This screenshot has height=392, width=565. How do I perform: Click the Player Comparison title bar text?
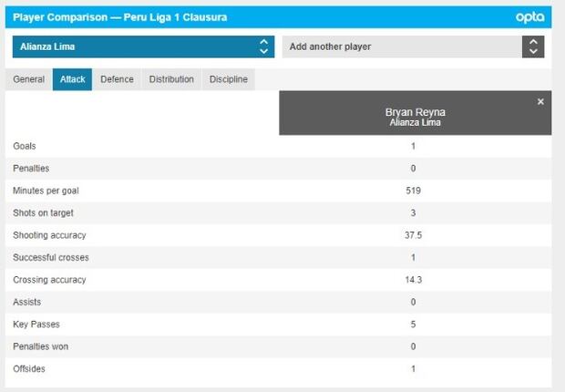(119, 17)
